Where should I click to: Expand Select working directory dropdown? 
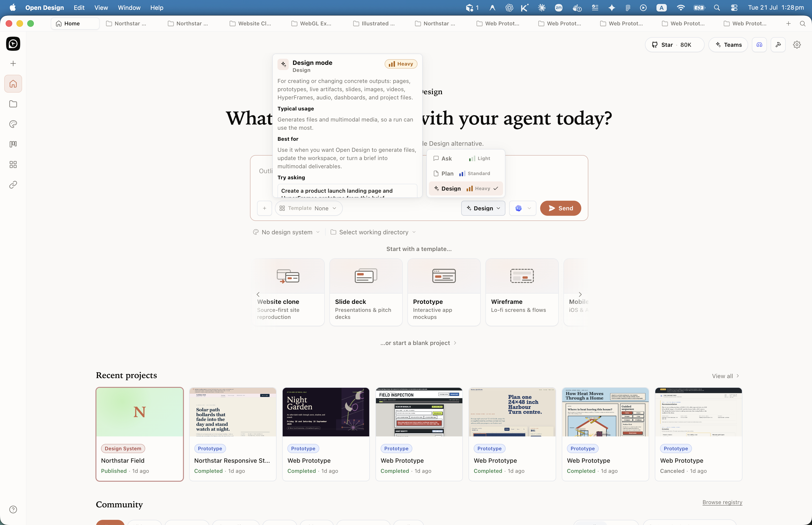pyautogui.click(x=373, y=232)
